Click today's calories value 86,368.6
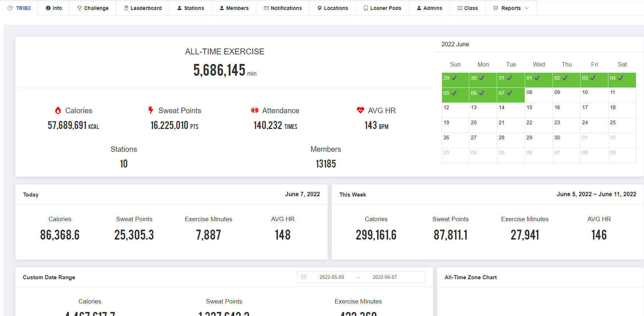The width and height of the screenshot is (644, 316). click(x=60, y=235)
